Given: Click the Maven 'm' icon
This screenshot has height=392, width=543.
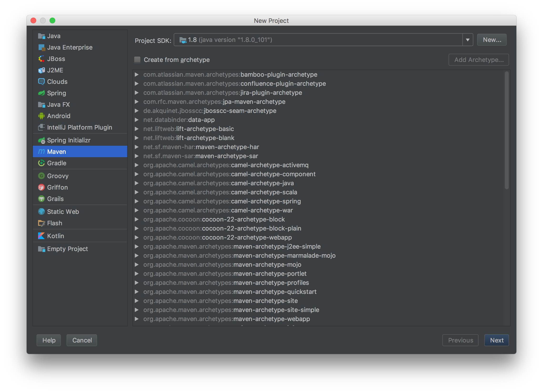Looking at the screenshot, I should pos(41,151).
